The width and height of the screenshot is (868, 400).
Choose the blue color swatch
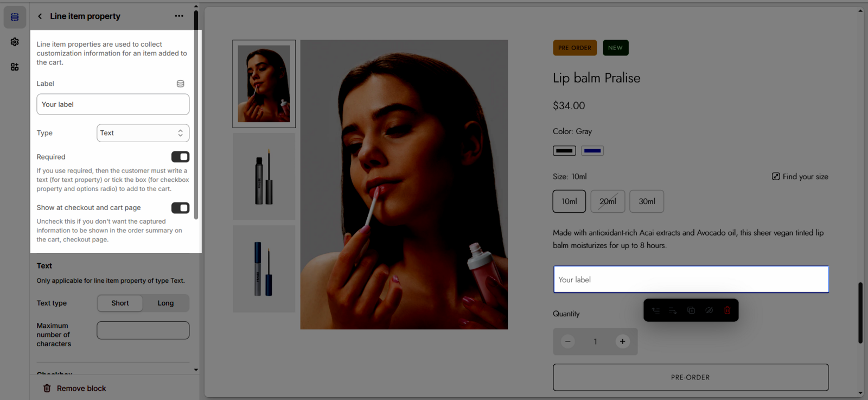[x=592, y=151]
